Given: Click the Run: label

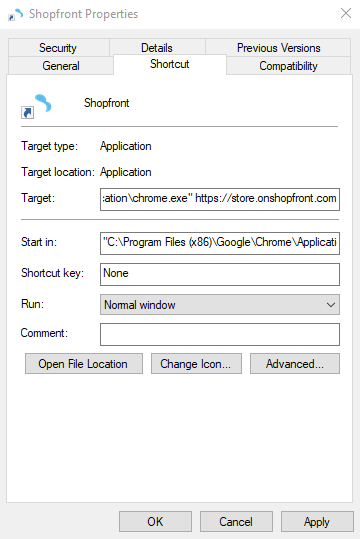Looking at the screenshot, I should coord(32,304).
